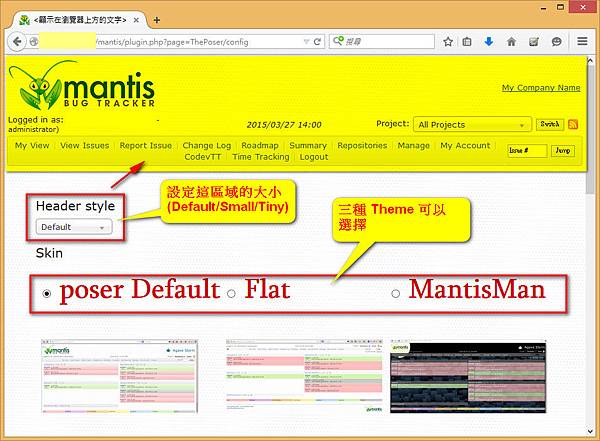
Task: Open the downloads blue arrow icon
Action: (489, 41)
